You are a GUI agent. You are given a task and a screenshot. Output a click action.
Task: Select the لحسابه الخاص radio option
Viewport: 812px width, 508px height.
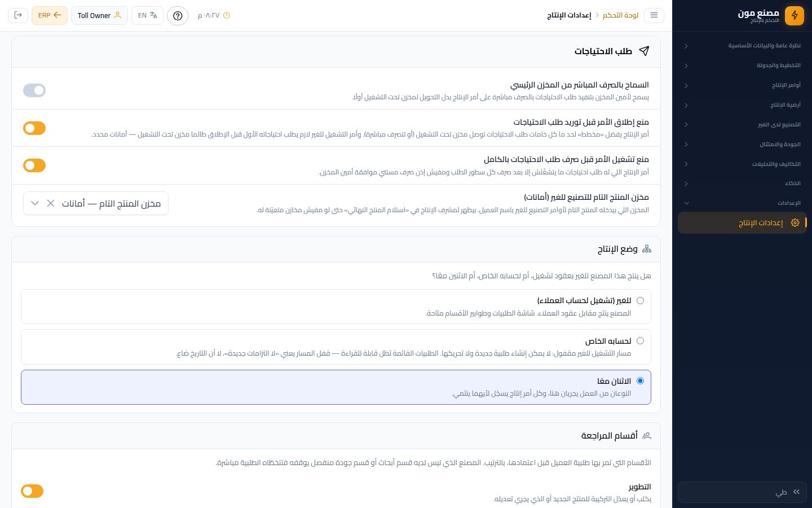640,341
